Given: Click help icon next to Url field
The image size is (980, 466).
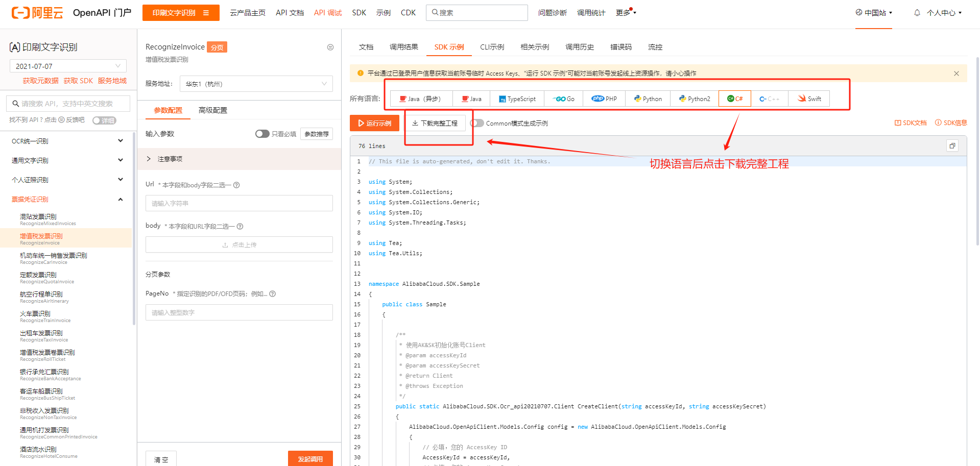Looking at the screenshot, I should (x=236, y=185).
